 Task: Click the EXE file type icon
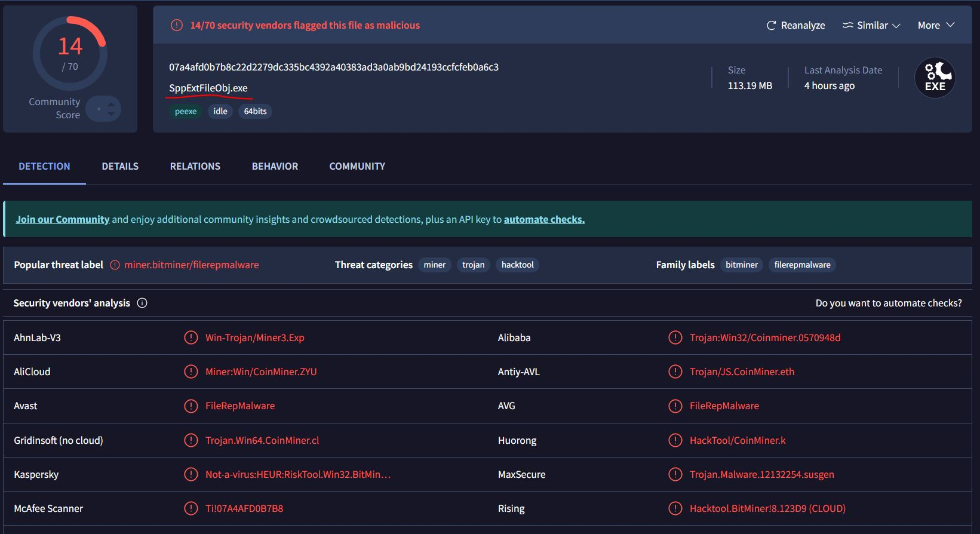coord(935,78)
